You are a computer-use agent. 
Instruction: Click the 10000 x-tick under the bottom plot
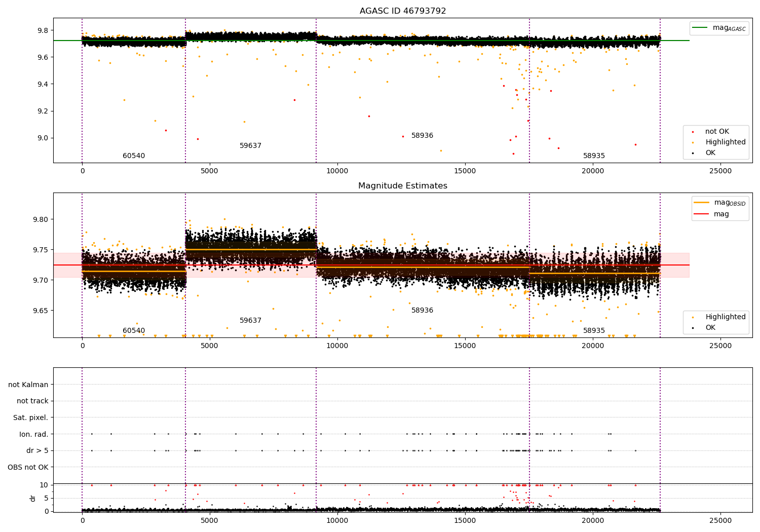(x=337, y=520)
